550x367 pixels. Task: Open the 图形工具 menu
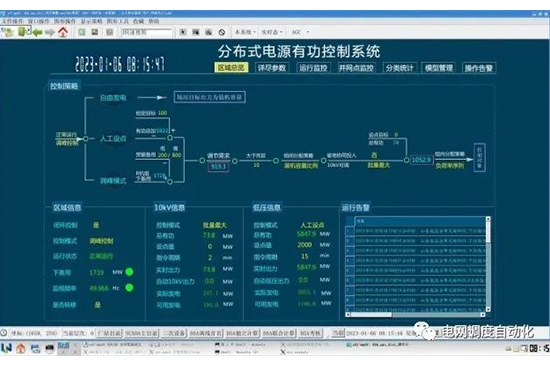(x=118, y=21)
